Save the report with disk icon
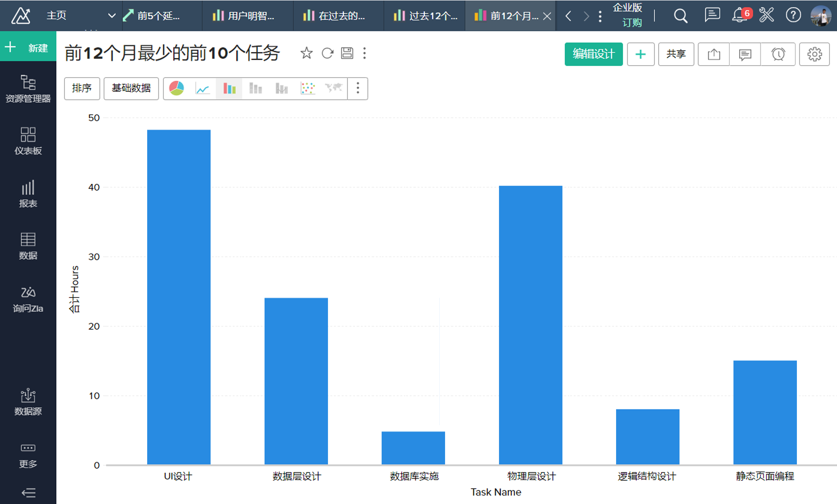This screenshot has width=837, height=504. click(347, 53)
